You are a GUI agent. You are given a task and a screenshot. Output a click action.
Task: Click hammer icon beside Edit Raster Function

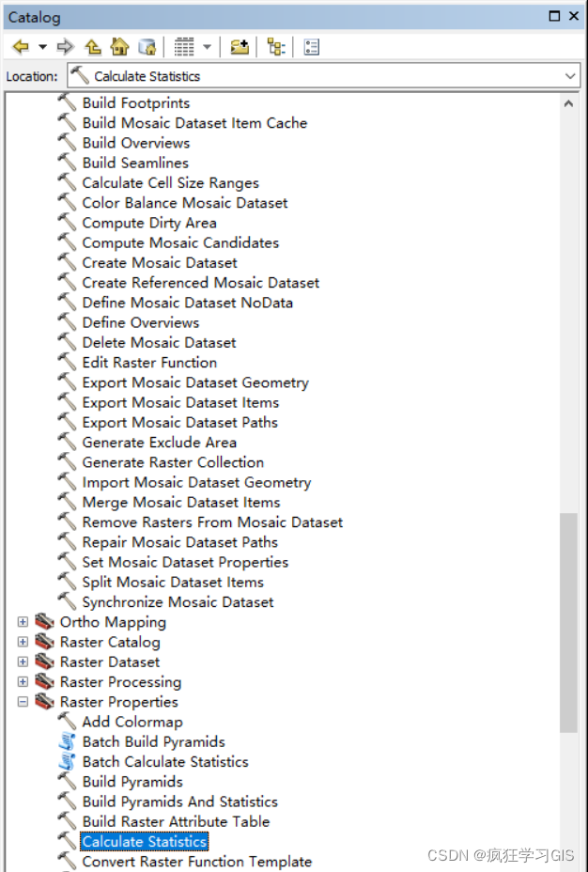[x=67, y=363]
